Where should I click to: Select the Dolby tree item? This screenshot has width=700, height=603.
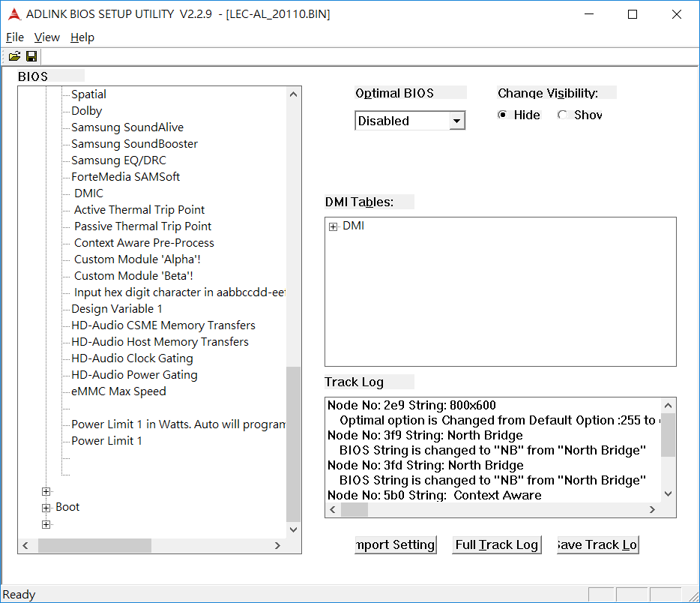(x=87, y=111)
